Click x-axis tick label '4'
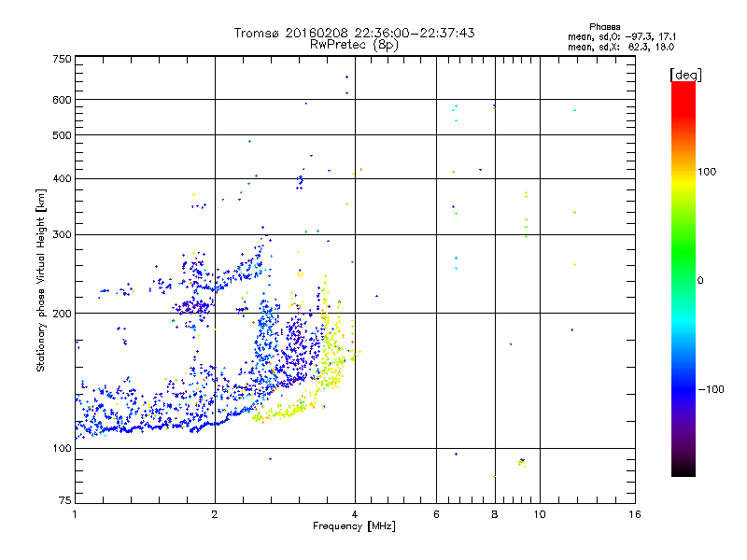This screenshot has height=560, width=747. (355, 514)
